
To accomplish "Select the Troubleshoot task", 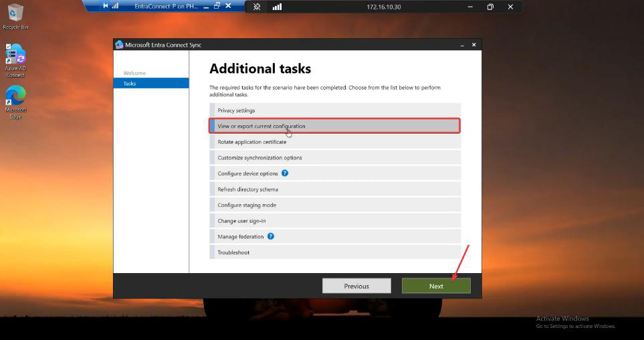I will point(335,252).
